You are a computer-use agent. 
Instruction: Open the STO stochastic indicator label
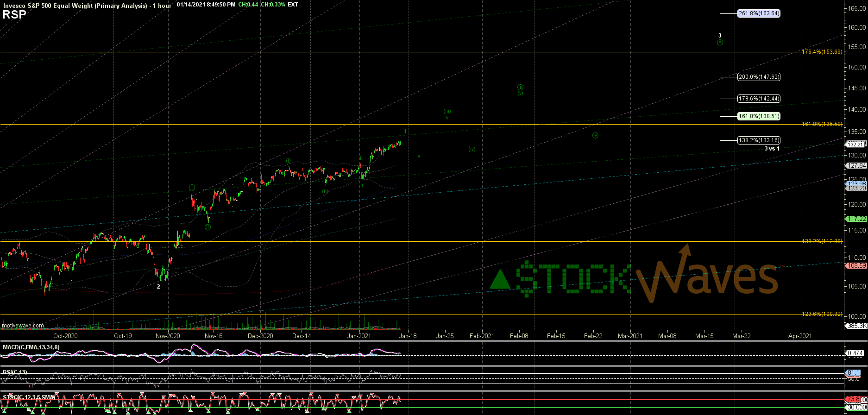pyautogui.click(x=29, y=397)
